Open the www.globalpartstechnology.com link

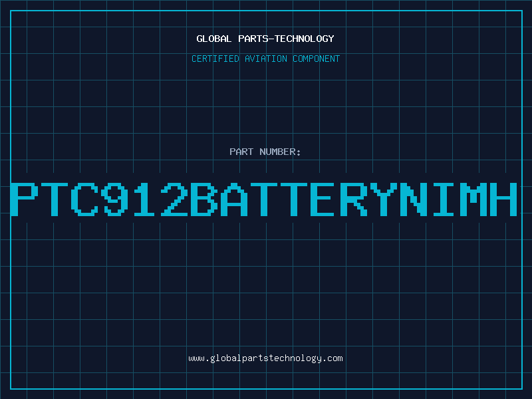tap(265, 358)
